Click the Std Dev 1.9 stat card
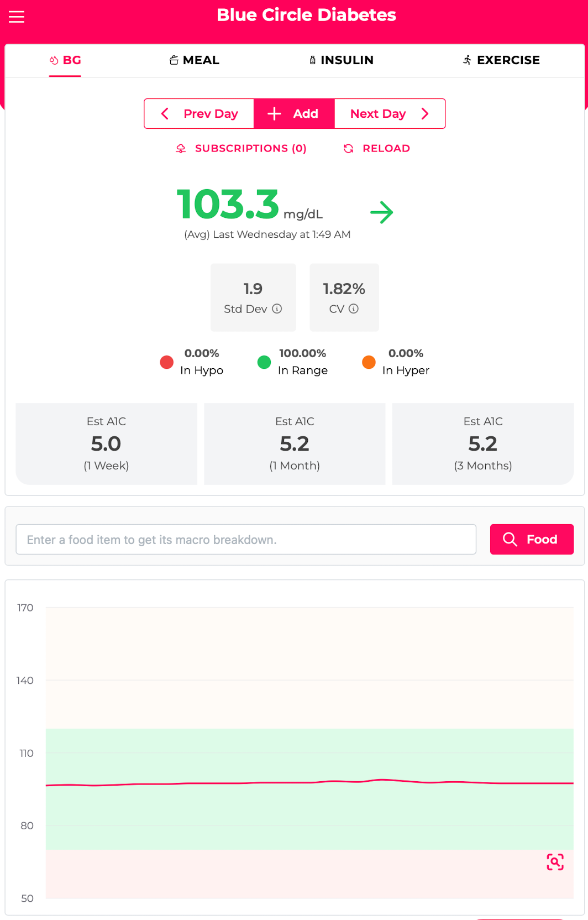The width and height of the screenshot is (588, 920). pyautogui.click(x=253, y=297)
